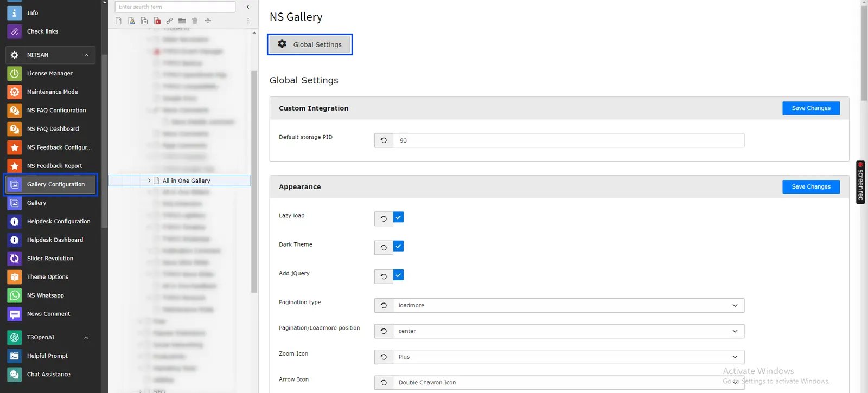Image resolution: width=868 pixels, height=393 pixels.
Task: Open Slider Revolution module
Action: point(50,258)
